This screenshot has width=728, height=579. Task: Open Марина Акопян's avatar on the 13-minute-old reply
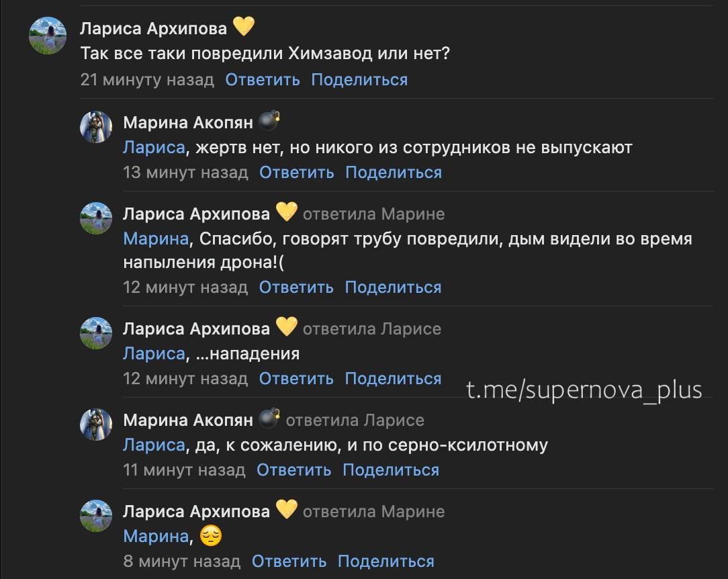click(x=96, y=127)
